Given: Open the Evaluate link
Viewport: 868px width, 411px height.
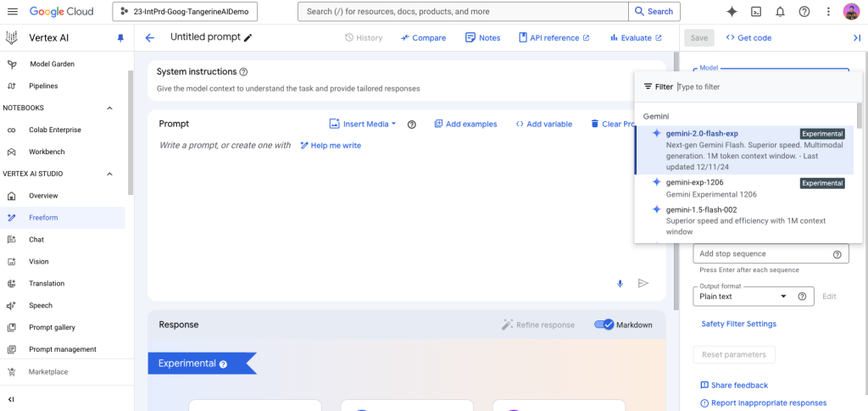Looking at the screenshot, I should [x=636, y=37].
